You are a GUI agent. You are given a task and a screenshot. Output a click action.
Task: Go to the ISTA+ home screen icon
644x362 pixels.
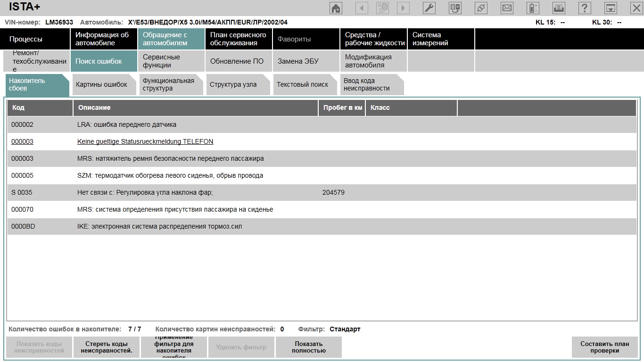[x=336, y=8]
